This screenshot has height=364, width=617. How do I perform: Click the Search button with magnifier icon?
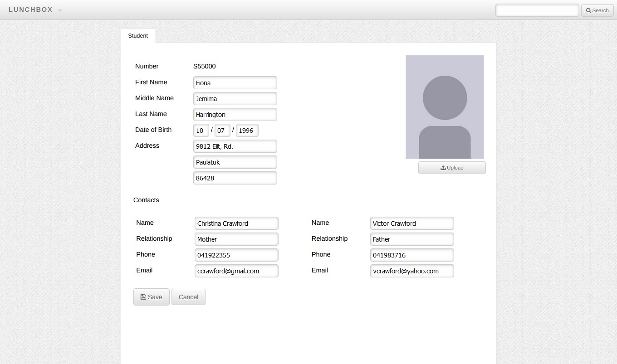tap(597, 10)
